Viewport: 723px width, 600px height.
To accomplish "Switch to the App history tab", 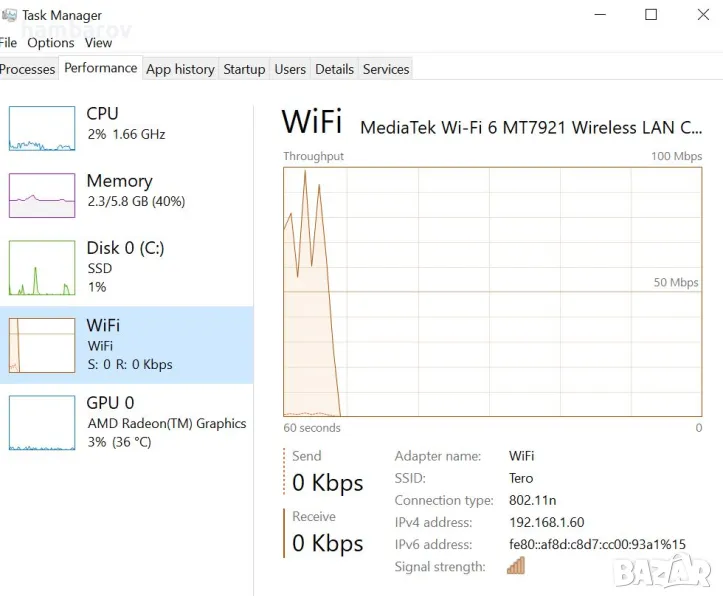I will coord(180,69).
